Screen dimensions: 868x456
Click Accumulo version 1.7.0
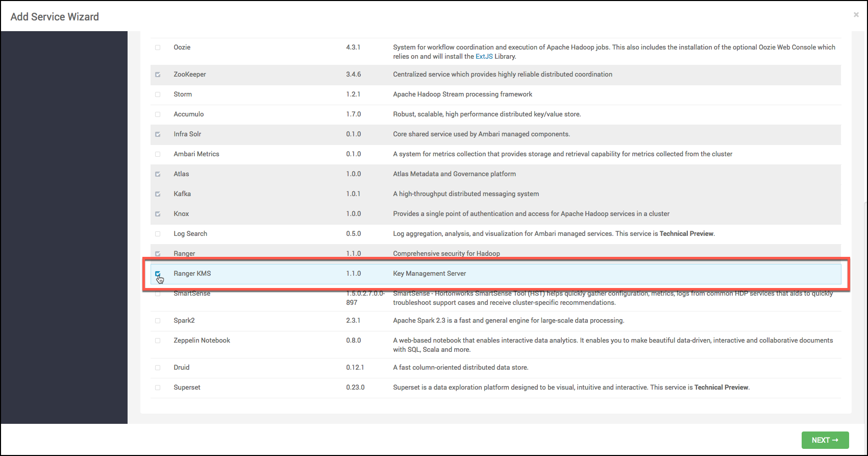[354, 114]
